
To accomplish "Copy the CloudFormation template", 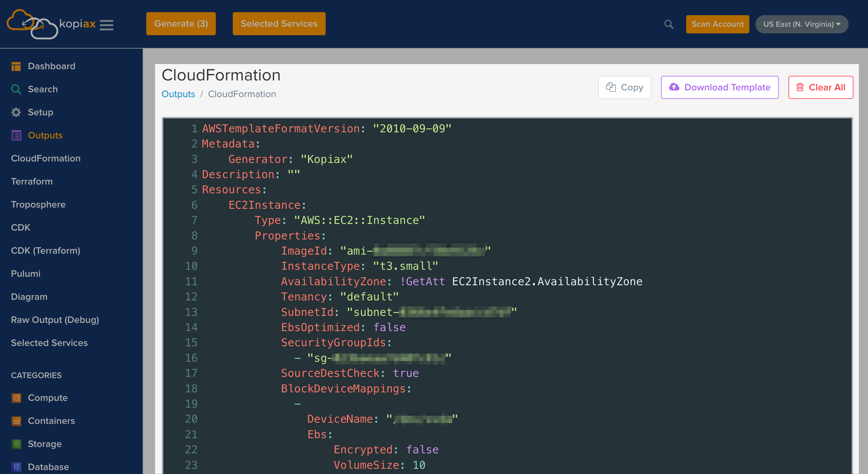I will (x=624, y=87).
